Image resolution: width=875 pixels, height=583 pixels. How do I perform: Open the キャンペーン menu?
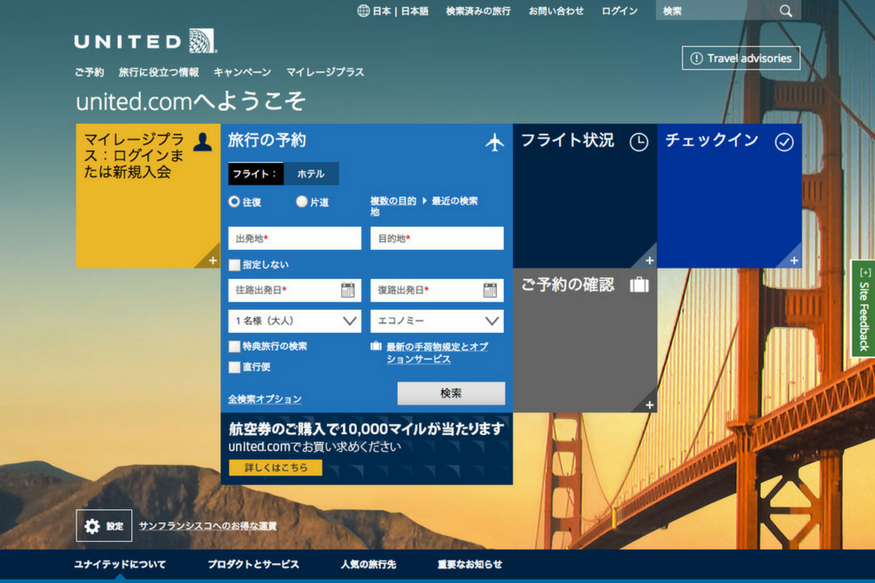pos(242,72)
